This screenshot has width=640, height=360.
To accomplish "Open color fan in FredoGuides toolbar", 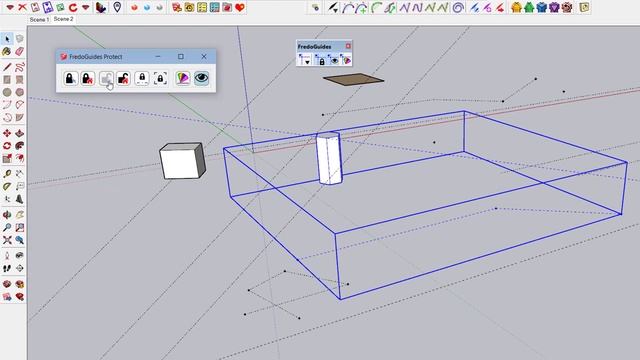I will pyautogui.click(x=346, y=60).
